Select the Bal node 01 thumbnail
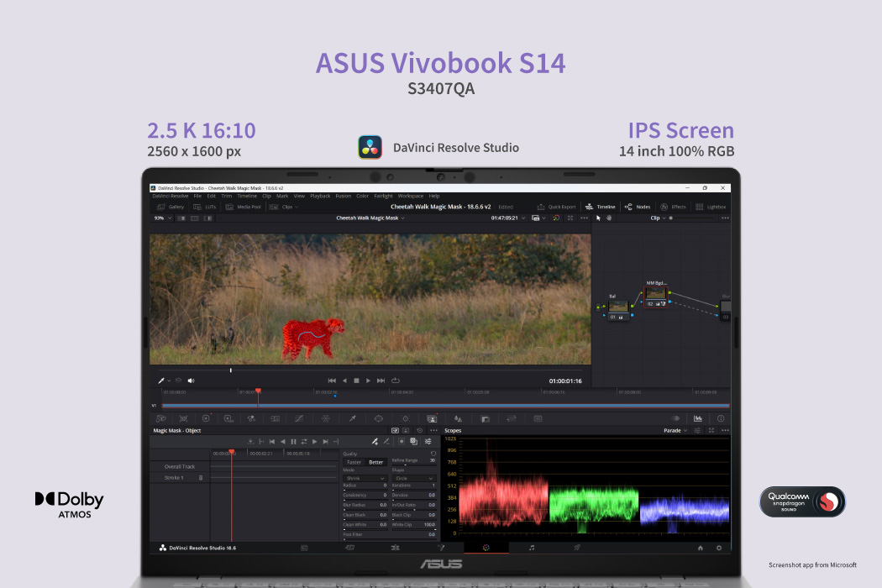The height and width of the screenshot is (588, 882). click(x=618, y=307)
